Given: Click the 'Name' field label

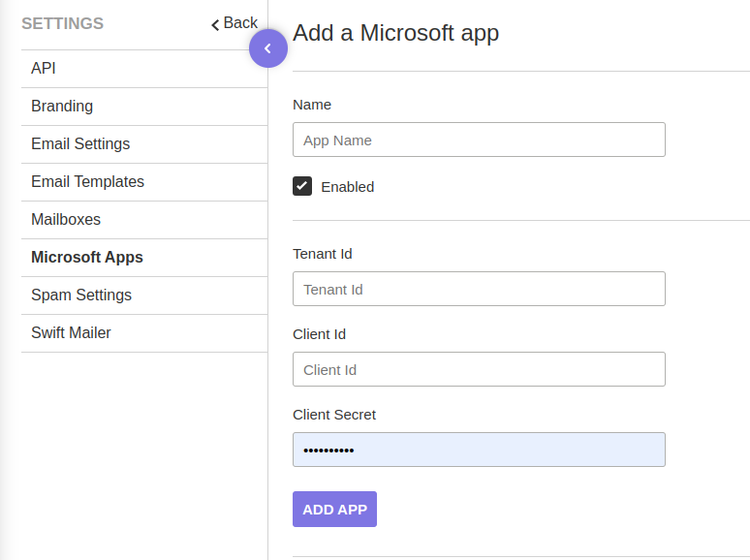Looking at the screenshot, I should click(x=312, y=105).
